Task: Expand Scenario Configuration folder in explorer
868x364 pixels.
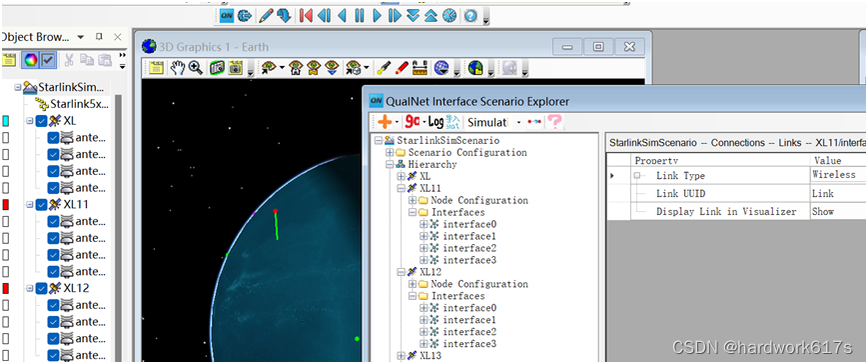Action: tap(390, 152)
